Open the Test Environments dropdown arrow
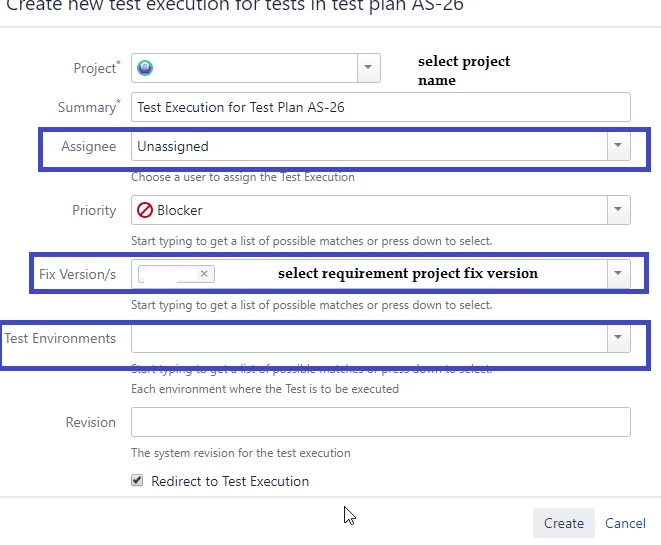 (x=618, y=338)
